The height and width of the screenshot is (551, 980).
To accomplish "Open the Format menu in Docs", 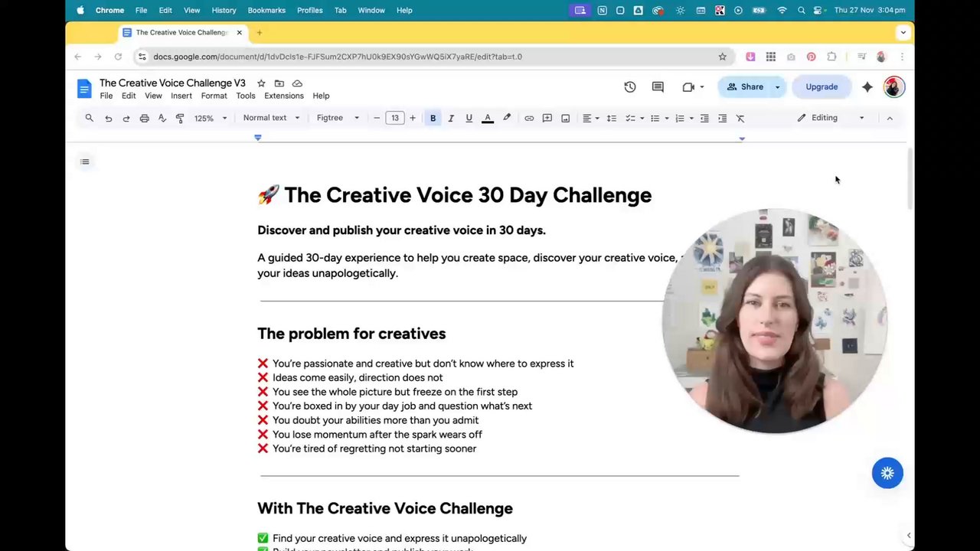I will point(214,96).
